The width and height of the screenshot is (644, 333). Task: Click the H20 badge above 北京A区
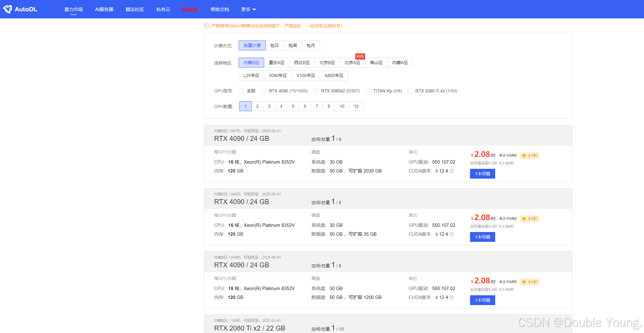[x=360, y=56]
